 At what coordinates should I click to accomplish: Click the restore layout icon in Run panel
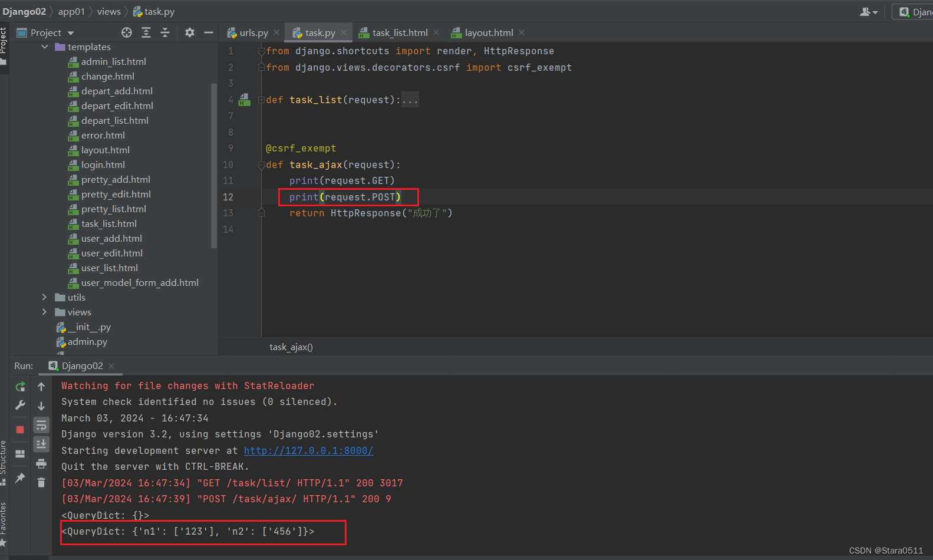(20, 454)
